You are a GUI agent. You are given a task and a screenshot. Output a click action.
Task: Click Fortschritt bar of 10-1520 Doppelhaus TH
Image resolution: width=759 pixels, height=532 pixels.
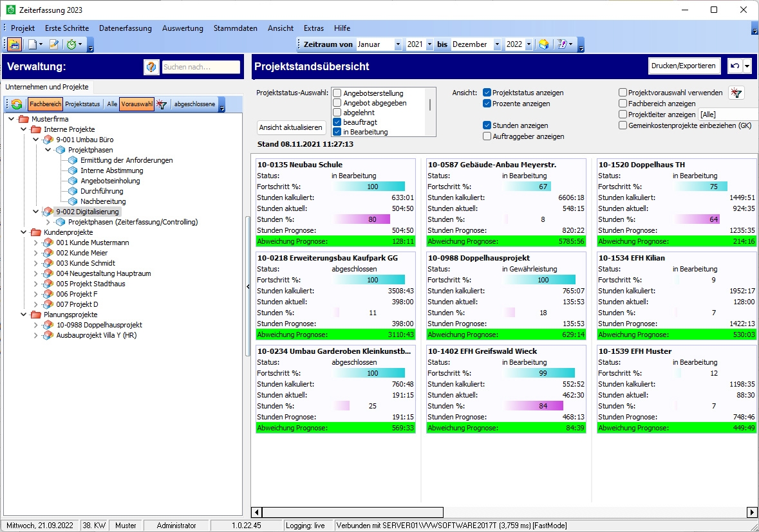700,187
